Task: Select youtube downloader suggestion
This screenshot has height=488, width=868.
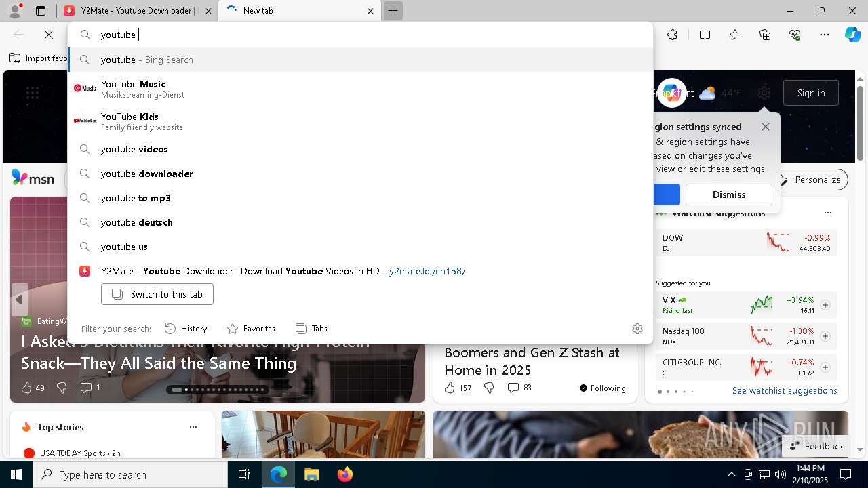Action: point(360,174)
